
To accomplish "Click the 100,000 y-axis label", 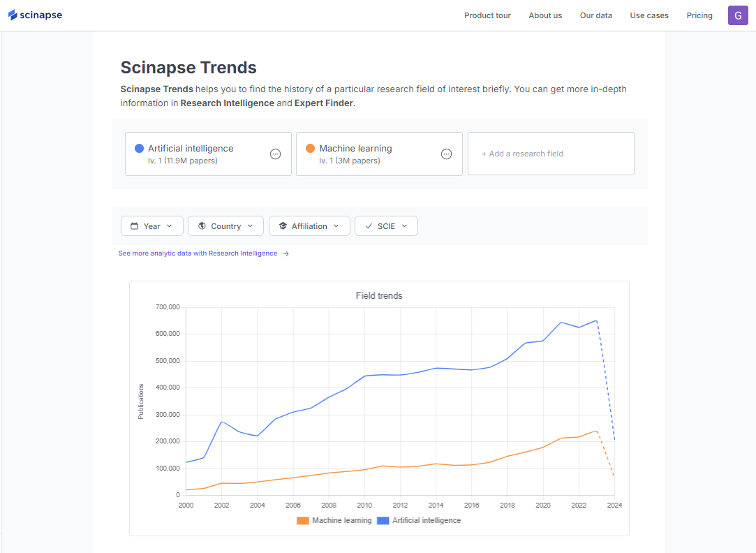I will click(168, 468).
